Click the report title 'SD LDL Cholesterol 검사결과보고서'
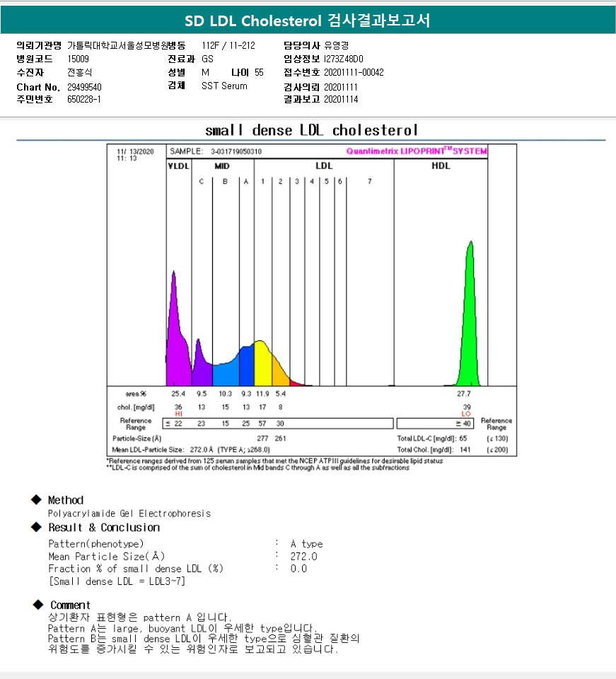 coord(308,21)
